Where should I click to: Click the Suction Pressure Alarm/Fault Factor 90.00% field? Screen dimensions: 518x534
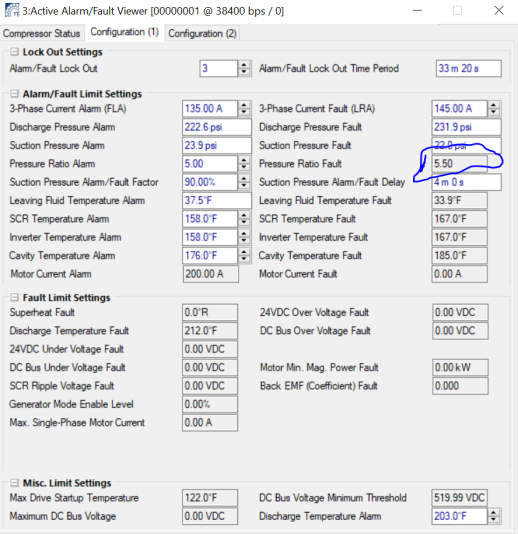[x=209, y=182]
